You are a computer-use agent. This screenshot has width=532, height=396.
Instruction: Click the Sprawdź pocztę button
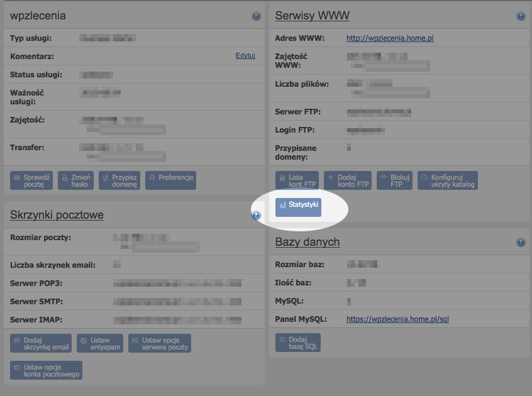coord(31,181)
